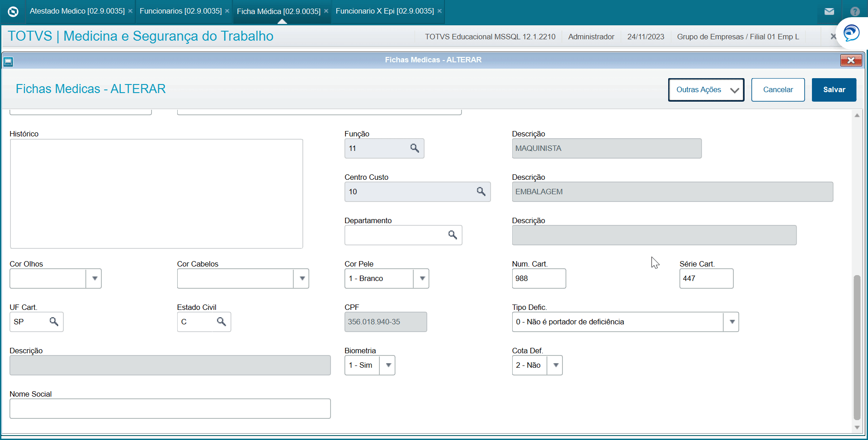The image size is (868, 440).
Task: Open the chat assistant bubble icon
Action: 851,33
